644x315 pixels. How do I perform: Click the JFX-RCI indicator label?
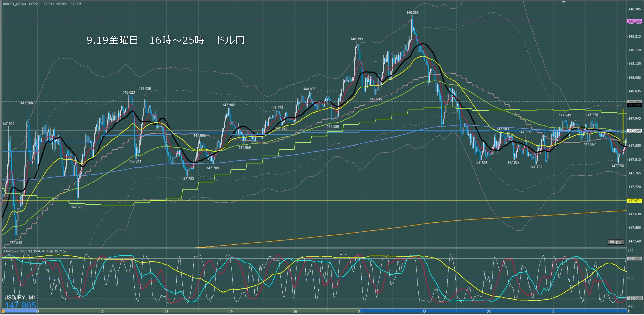coord(35,251)
